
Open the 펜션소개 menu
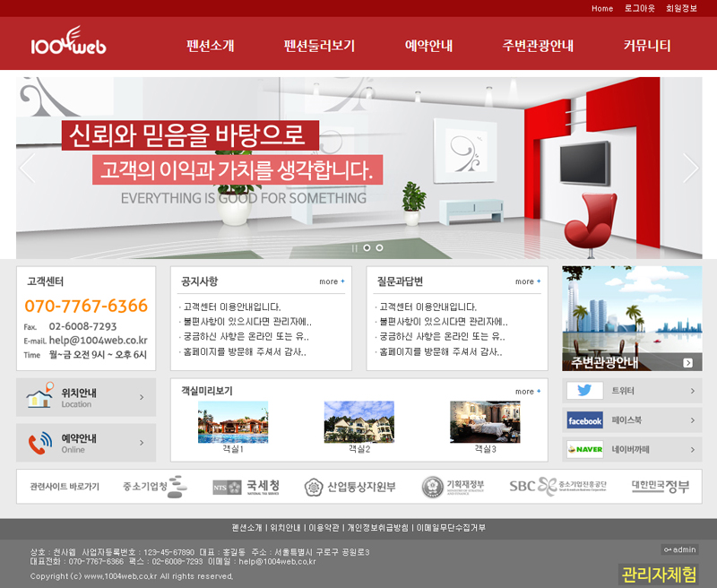(211, 46)
